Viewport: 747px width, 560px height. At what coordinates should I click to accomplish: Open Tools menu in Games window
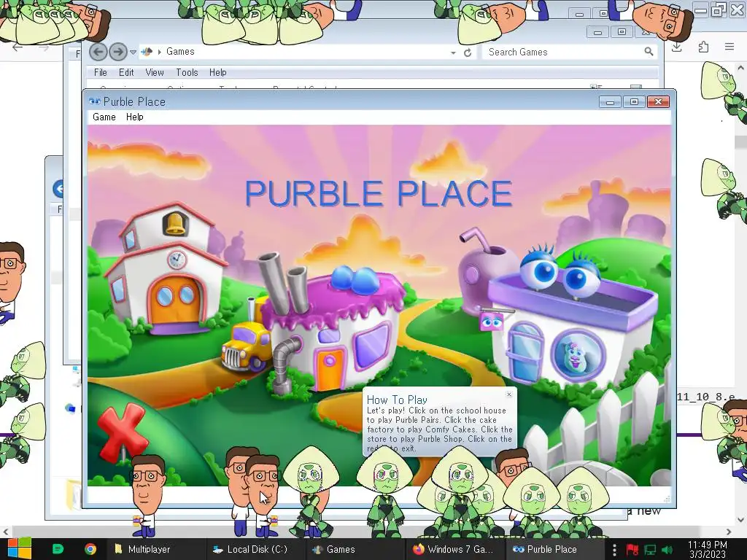(187, 72)
